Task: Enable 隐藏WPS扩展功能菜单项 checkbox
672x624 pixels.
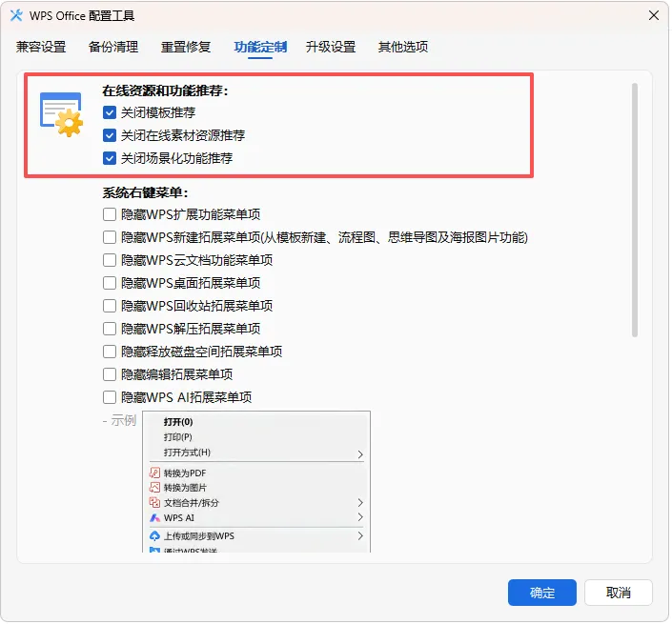Action: click(110, 214)
